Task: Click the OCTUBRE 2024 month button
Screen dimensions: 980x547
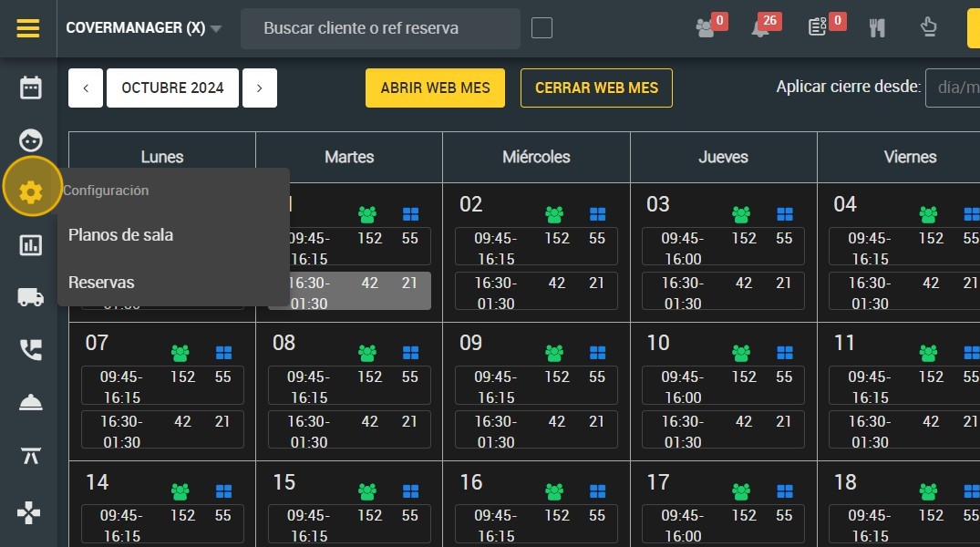Action: (x=172, y=88)
